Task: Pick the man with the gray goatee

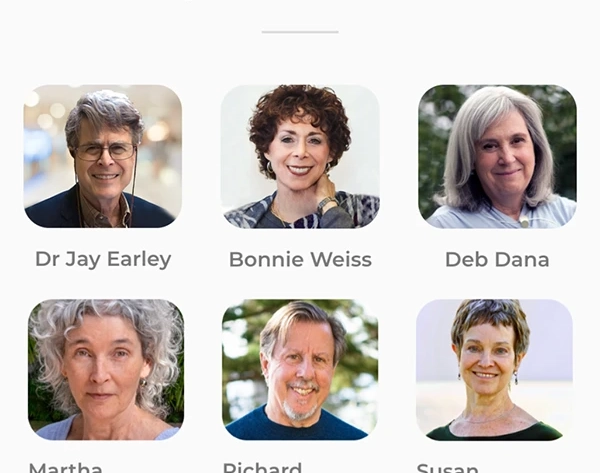Action: pyautogui.click(x=300, y=370)
